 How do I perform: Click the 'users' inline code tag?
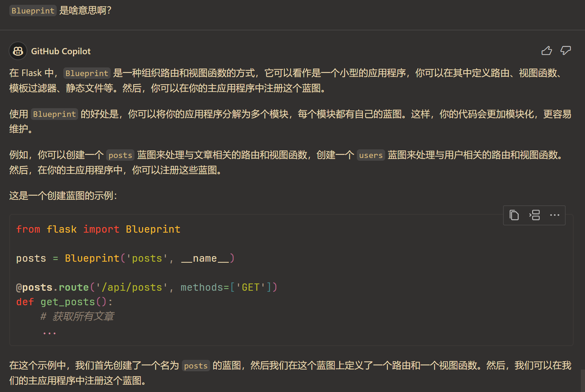[371, 155]
